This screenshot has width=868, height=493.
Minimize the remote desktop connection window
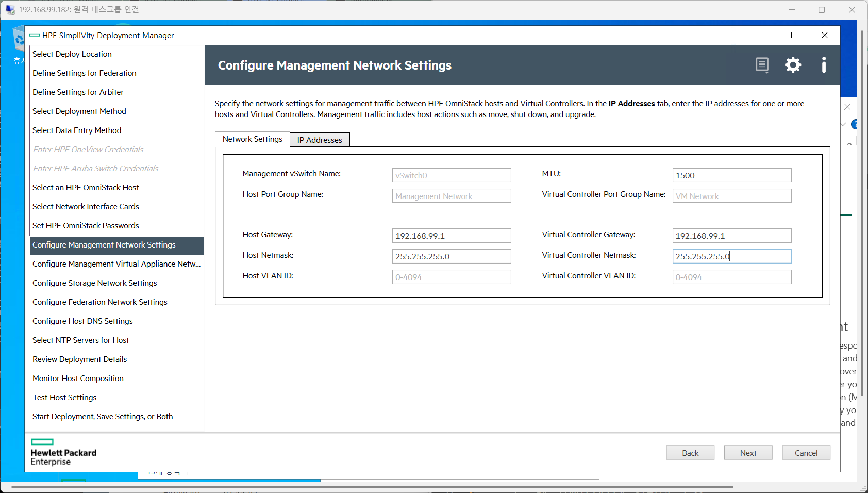tap(792, 10)
